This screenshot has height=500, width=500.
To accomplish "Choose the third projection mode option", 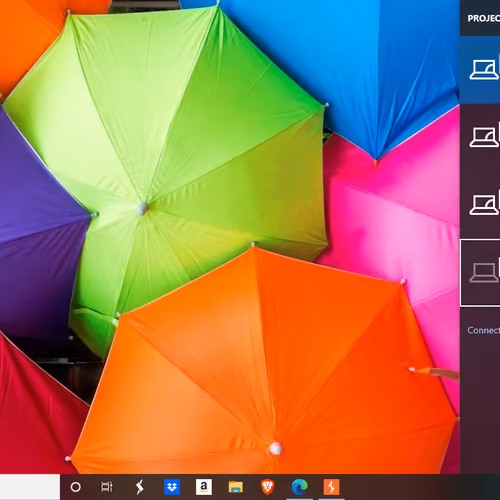I will click(480, 204).
